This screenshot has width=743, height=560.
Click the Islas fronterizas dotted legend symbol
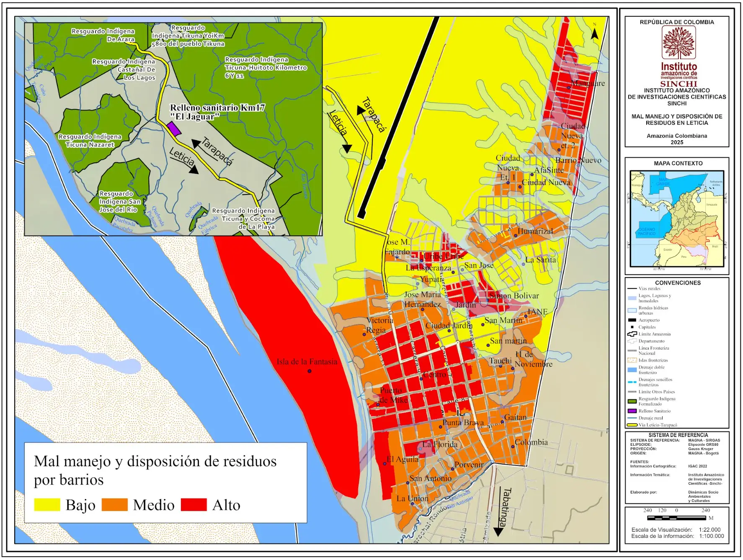(x=632, y=360)
